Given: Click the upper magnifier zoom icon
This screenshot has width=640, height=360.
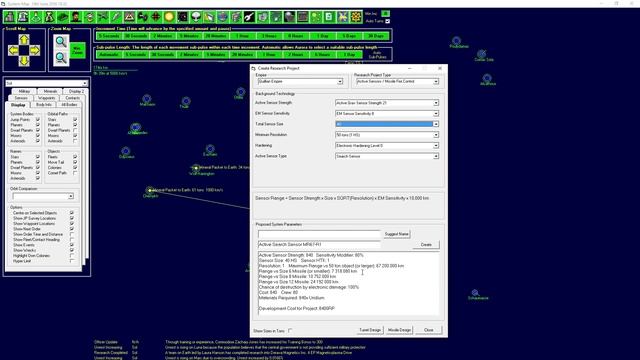Looking at the screenshot, I should 61,42.
